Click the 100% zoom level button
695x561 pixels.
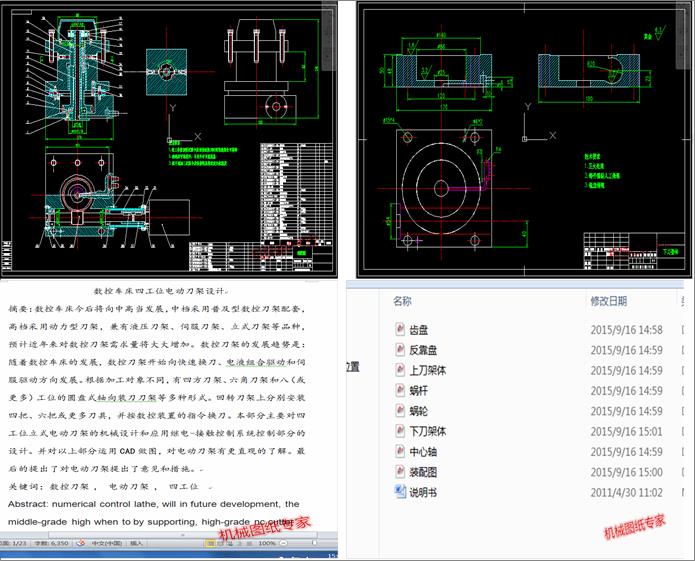tap(267, 543)
